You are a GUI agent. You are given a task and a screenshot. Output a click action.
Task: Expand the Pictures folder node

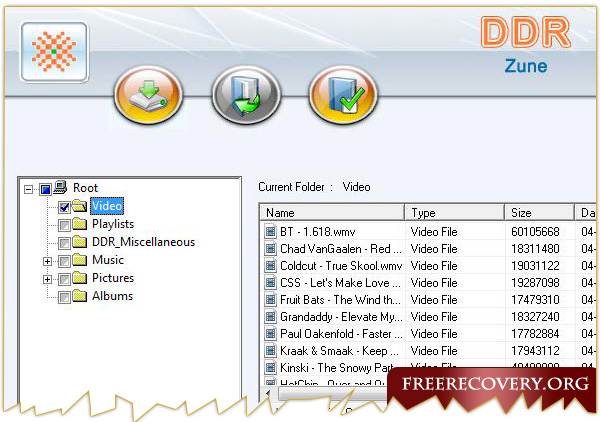[47, 279]
